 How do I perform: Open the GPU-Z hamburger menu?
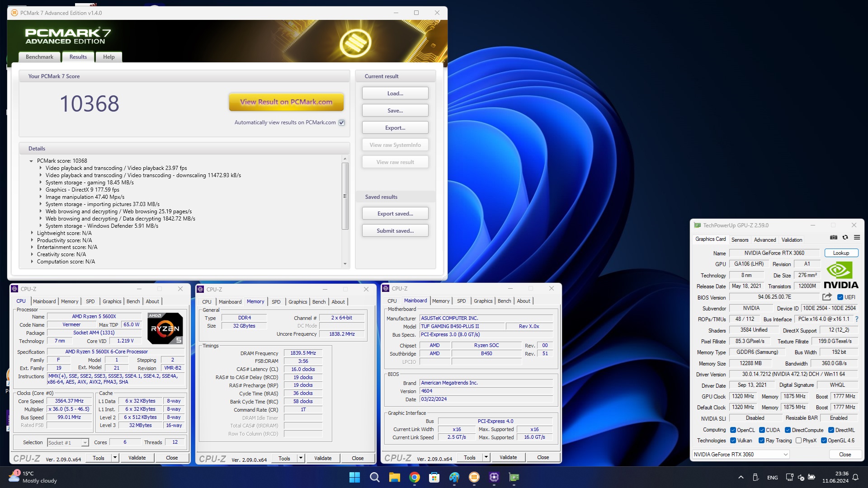(x=857, y=238)
